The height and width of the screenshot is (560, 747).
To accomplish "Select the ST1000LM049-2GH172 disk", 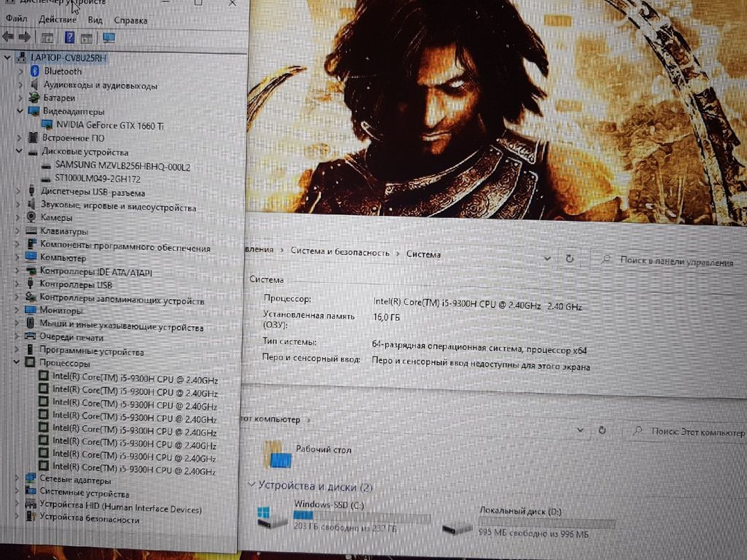I will (98, 179).
